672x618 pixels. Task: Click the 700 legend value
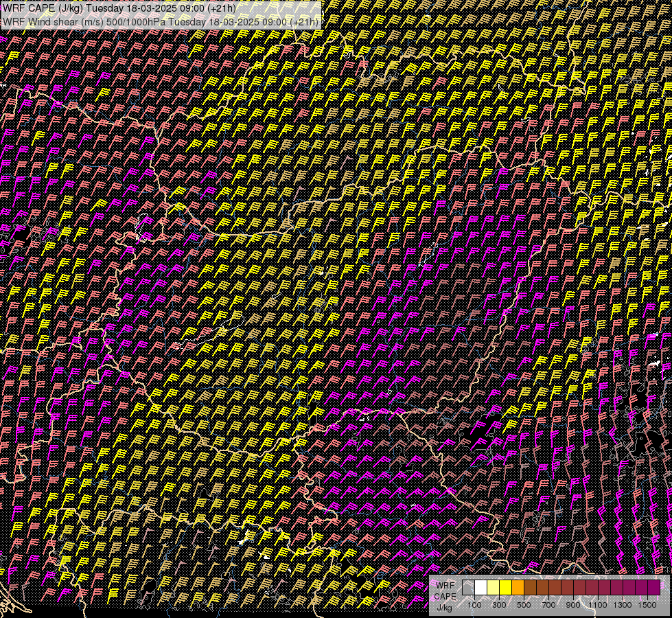tap(548, 605)
